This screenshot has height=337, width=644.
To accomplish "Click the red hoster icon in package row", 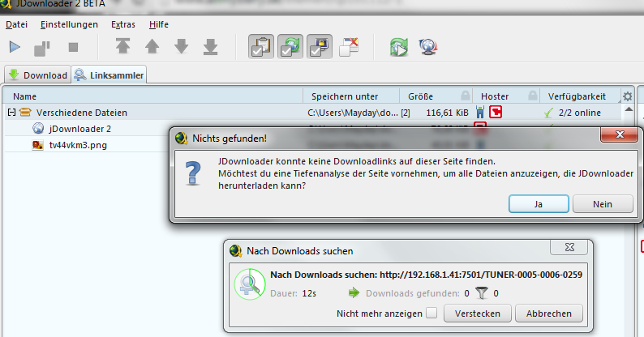I will tap(496, 112).
